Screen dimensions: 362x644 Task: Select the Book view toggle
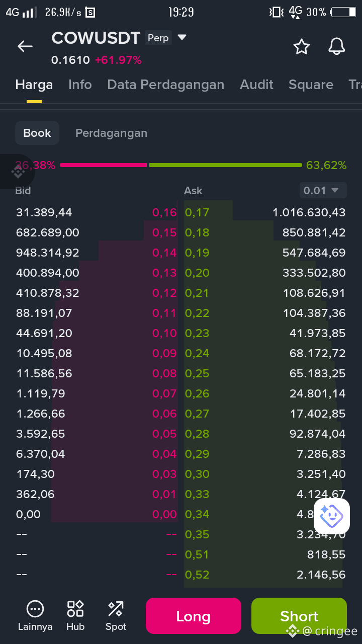click(37, 133)
